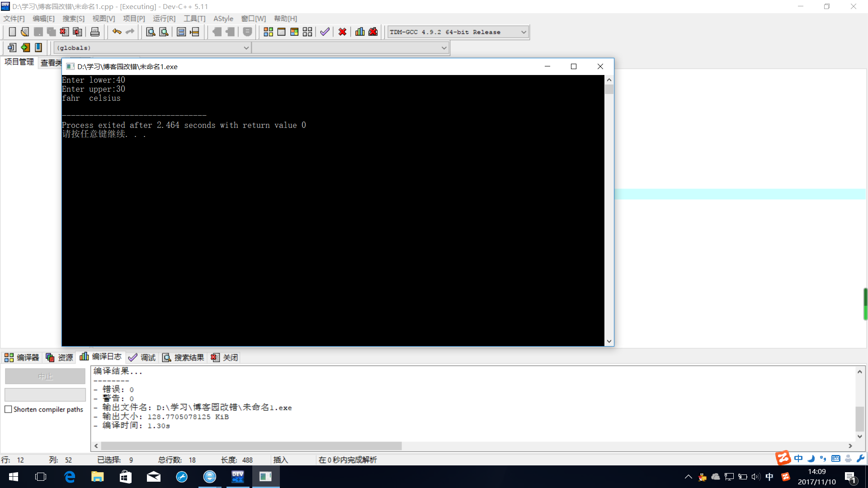Switch to the 调试 bottom tab
Image resolution: width=868 pixels, height=488 pixels.
(142, 357)
